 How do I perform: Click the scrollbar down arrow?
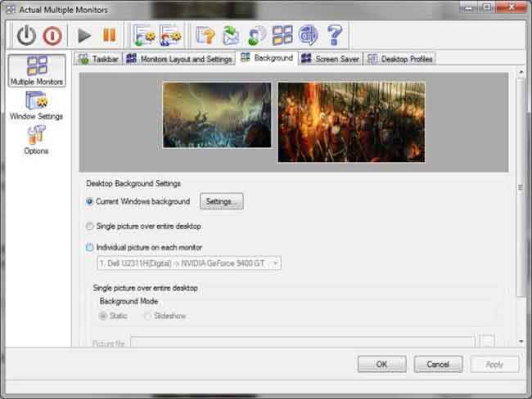click(521, 342)
